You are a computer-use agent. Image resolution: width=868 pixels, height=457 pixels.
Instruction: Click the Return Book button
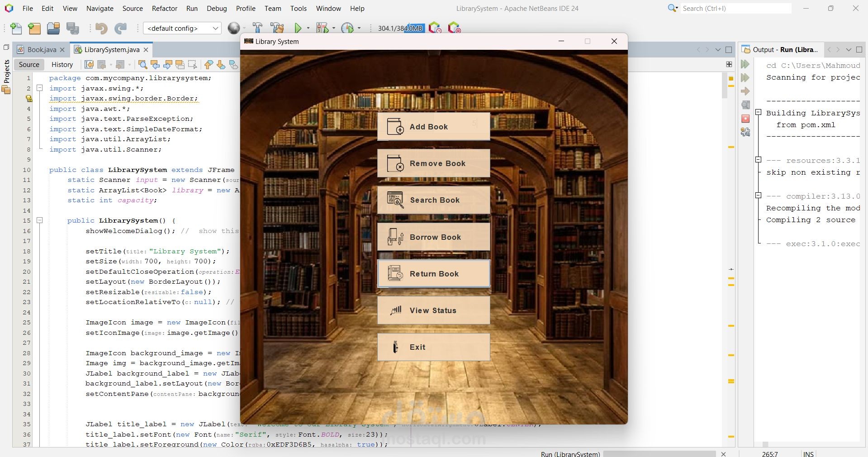[434, 274]
